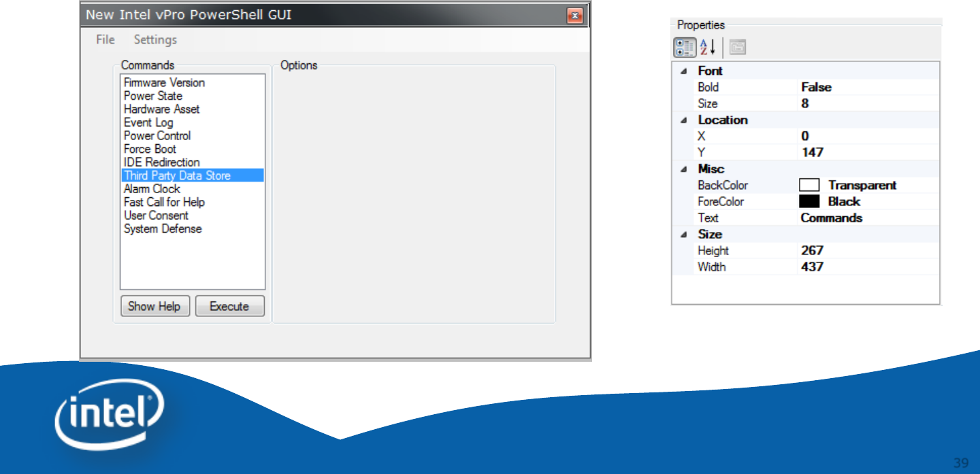The height and width of the screenshot is (474, 980).
Task: Collapse the Size category
Action: coord(683,234)
